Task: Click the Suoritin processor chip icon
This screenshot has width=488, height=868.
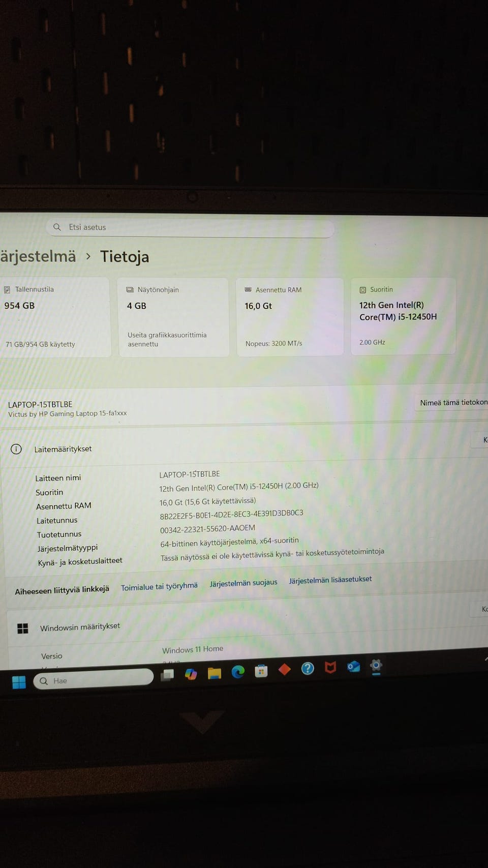Action: pos(363,290)
